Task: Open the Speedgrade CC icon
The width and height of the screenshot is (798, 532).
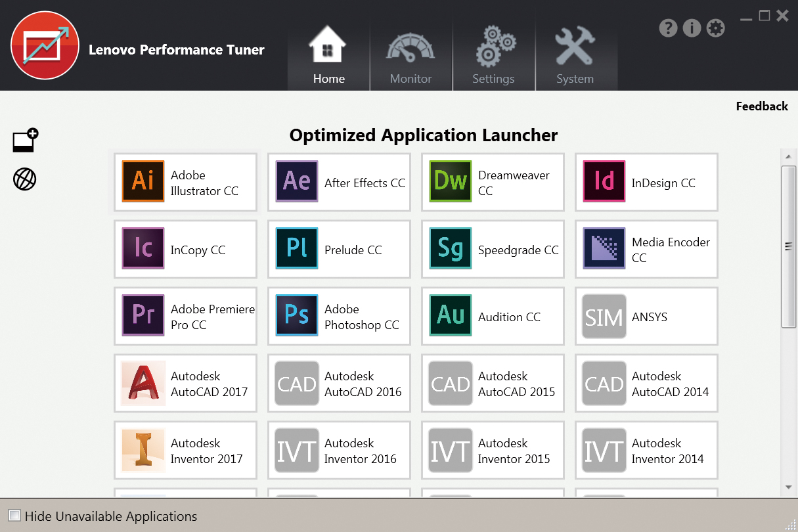Action: 451,248
